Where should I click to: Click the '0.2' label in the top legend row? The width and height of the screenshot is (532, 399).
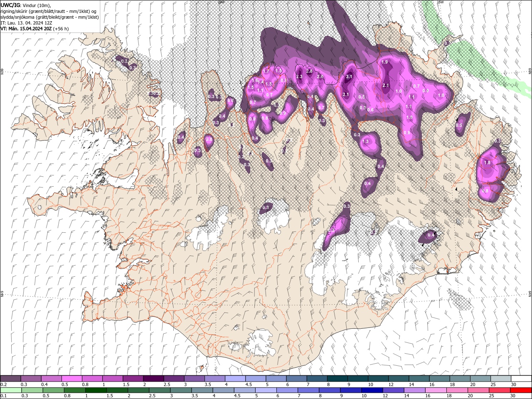[3, 384]
